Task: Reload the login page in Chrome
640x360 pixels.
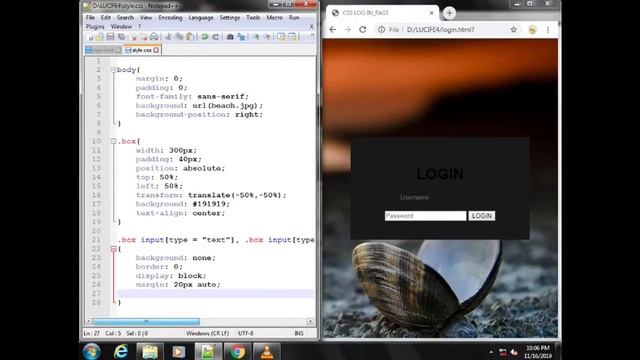Action: coord(362,29)
